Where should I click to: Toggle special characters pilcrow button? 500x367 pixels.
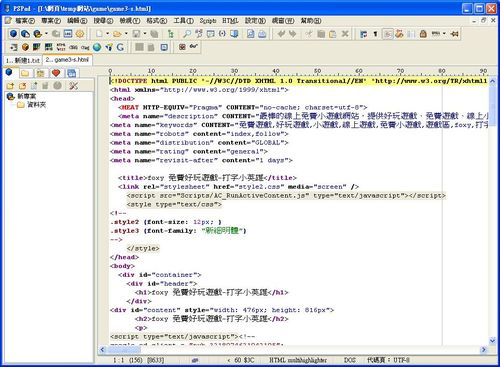pyautogui.click(x=375, y=34)
